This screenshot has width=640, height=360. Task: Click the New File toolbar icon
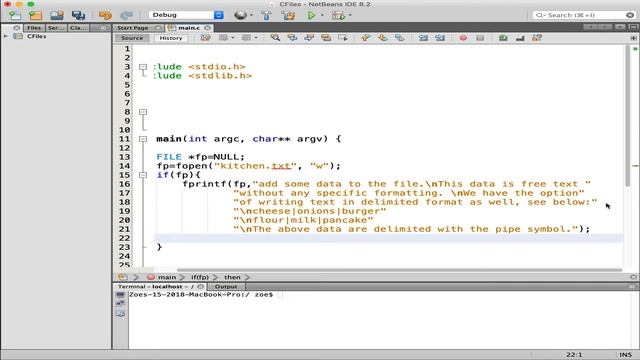tap(15, 16)
